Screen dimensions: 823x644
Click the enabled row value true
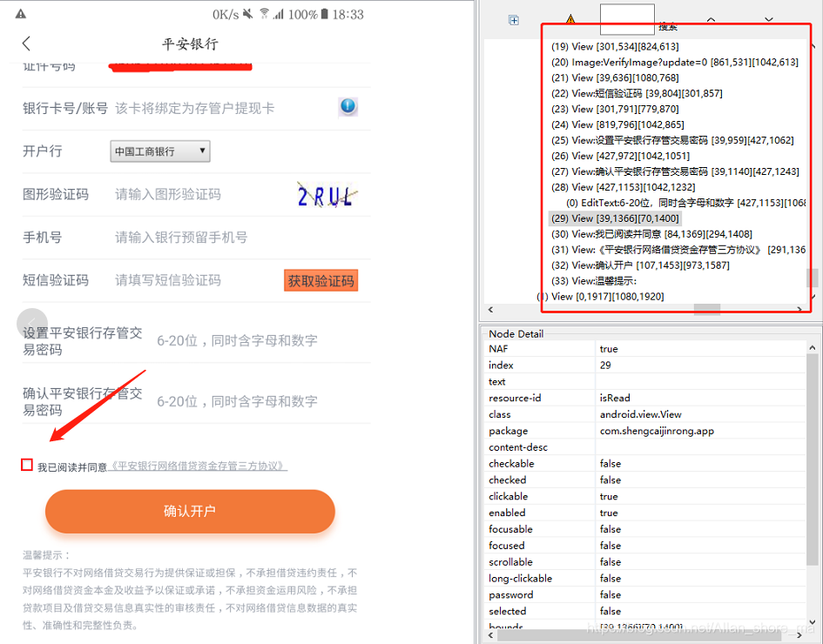coord(609,513)
